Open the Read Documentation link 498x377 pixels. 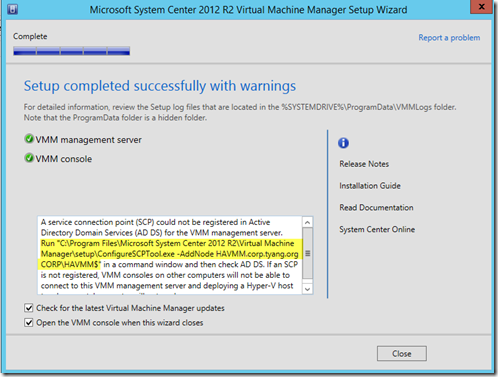point(376,208)
